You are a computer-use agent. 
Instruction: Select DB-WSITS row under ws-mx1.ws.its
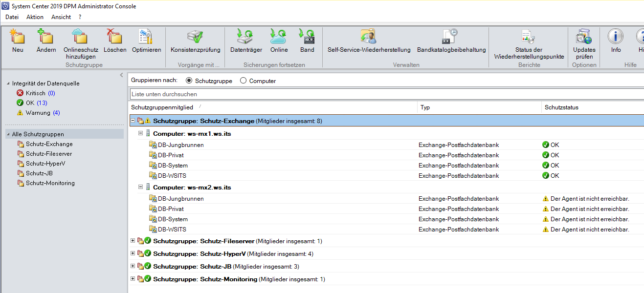(x=386, y=176)
